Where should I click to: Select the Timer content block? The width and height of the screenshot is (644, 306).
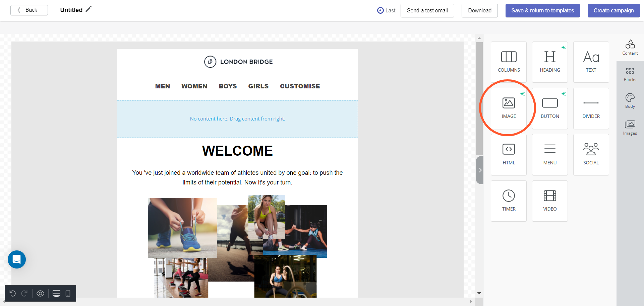coord(509,201)
